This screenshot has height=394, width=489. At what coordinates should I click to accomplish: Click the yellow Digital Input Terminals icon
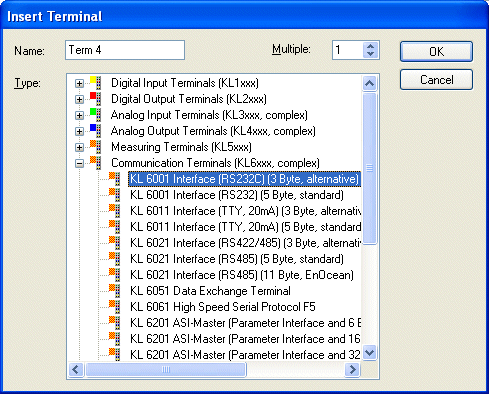click(x=96, y=82)
